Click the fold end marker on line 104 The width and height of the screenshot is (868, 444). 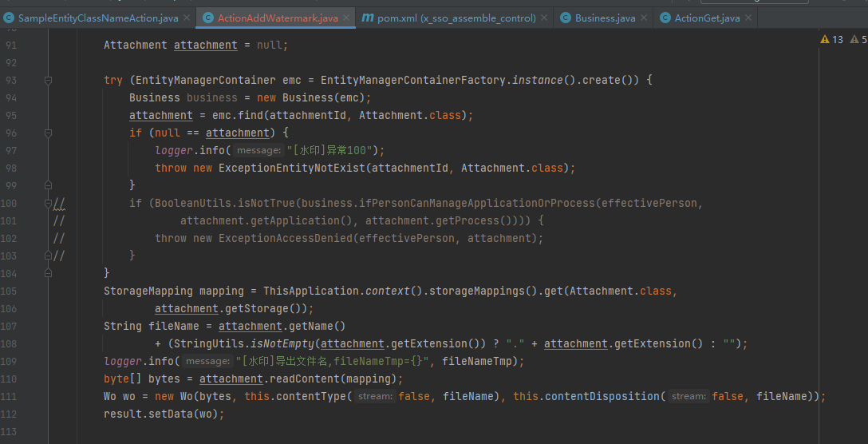(x=49, y=273)
